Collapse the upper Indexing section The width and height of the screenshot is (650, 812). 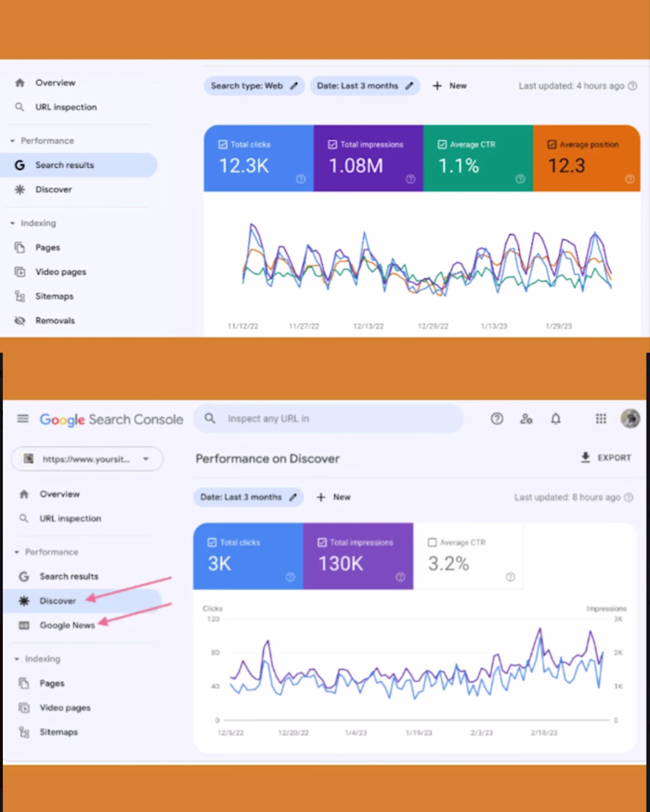(12, 224)
